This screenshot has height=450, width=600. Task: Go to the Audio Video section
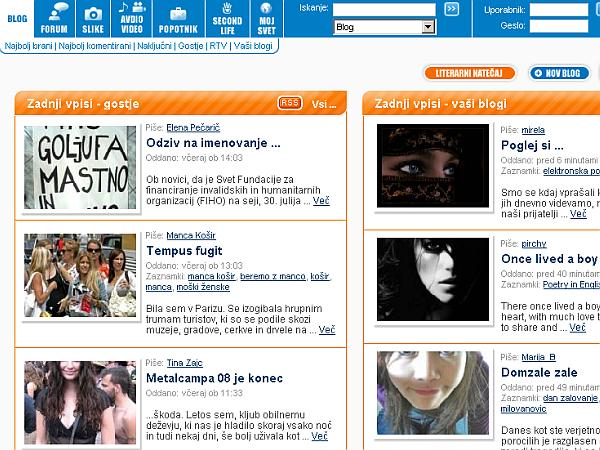(x=131, y=18)
